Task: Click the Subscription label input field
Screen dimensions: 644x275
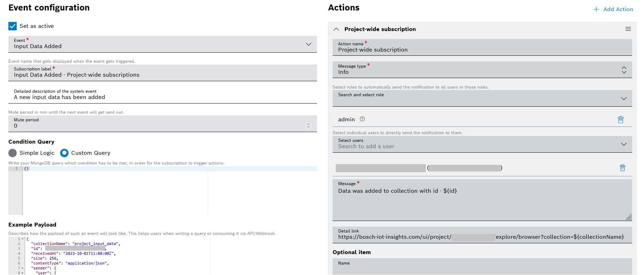Action: [x=162, y=75]
